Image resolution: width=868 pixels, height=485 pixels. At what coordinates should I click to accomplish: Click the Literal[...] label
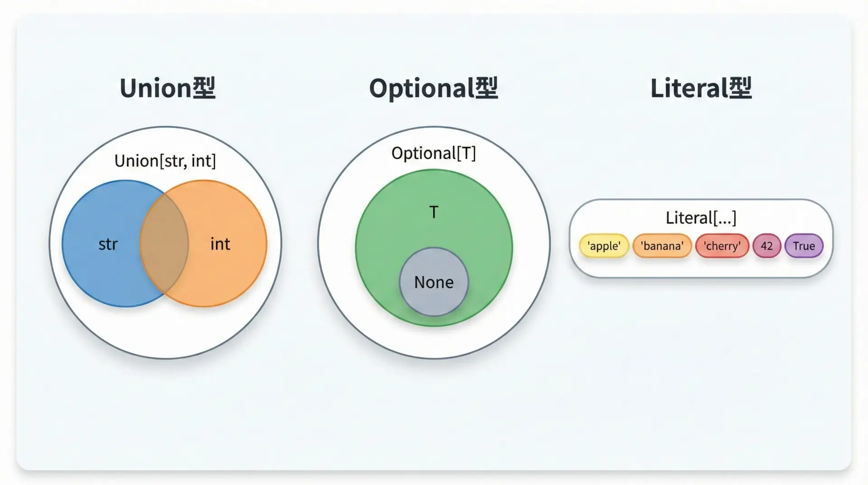pos(701,218)
